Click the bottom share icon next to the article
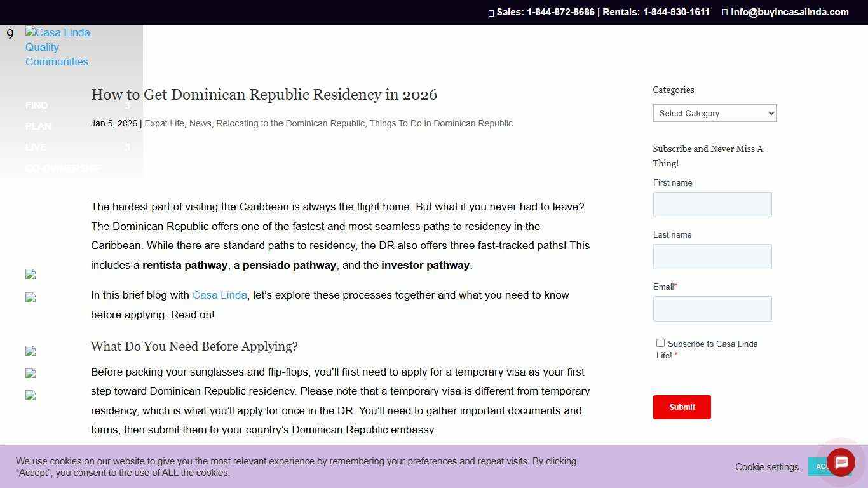This screenshot has width=868, height=488. 31,395
